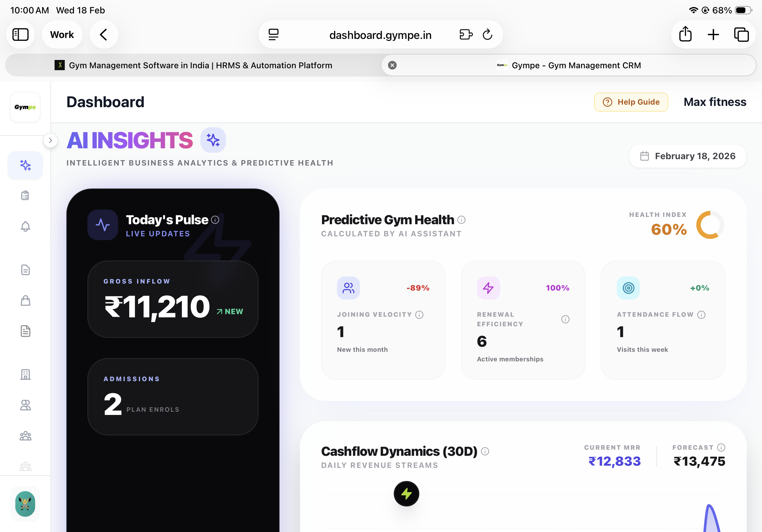Click the shopping bag sidebar icon

pos(25,300)
